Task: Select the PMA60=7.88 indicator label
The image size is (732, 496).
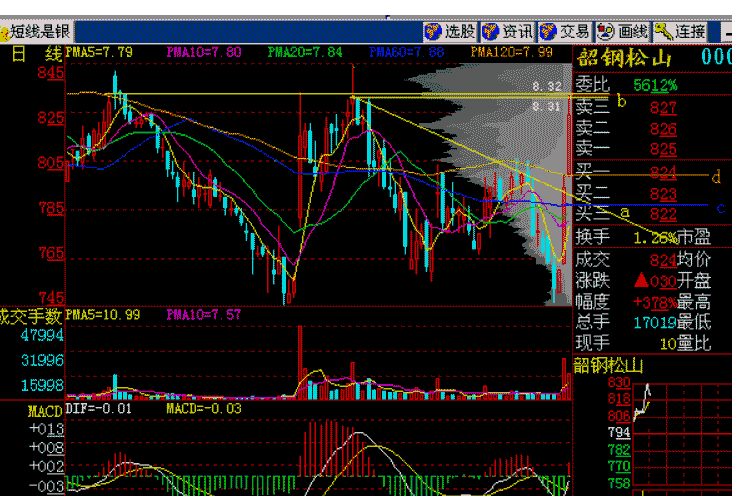Action: (406, 52)
